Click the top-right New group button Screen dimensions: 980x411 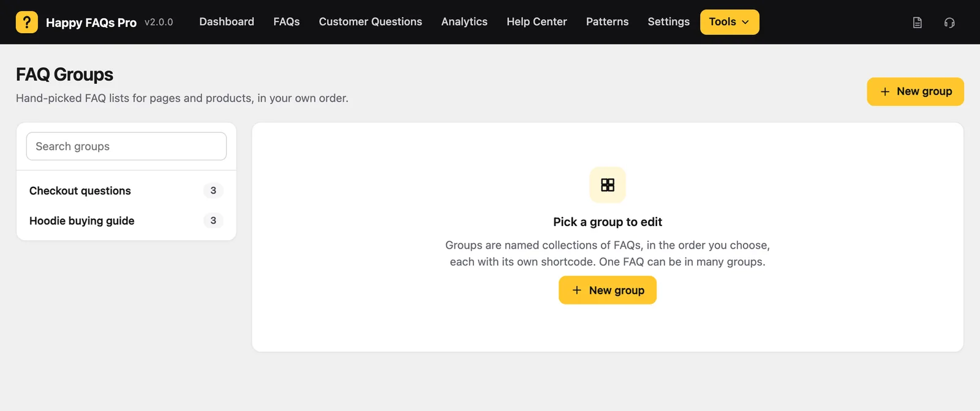(x=915, y=92)
